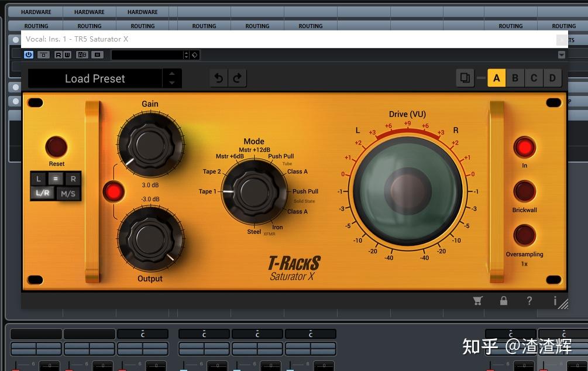This screenshot has height=371, width=588.
Task: Select Tape 2 mode
Action: coord(212,171)
